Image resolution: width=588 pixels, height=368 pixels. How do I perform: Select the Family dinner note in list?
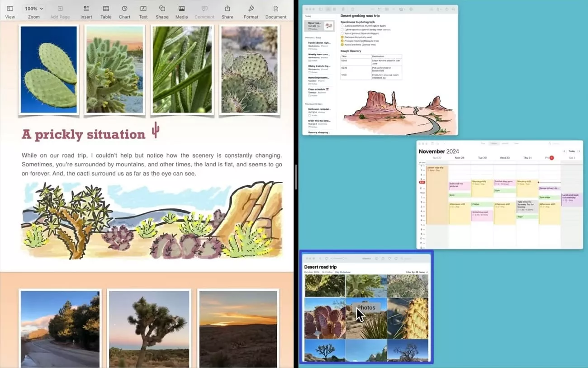[x=319, y=45]
